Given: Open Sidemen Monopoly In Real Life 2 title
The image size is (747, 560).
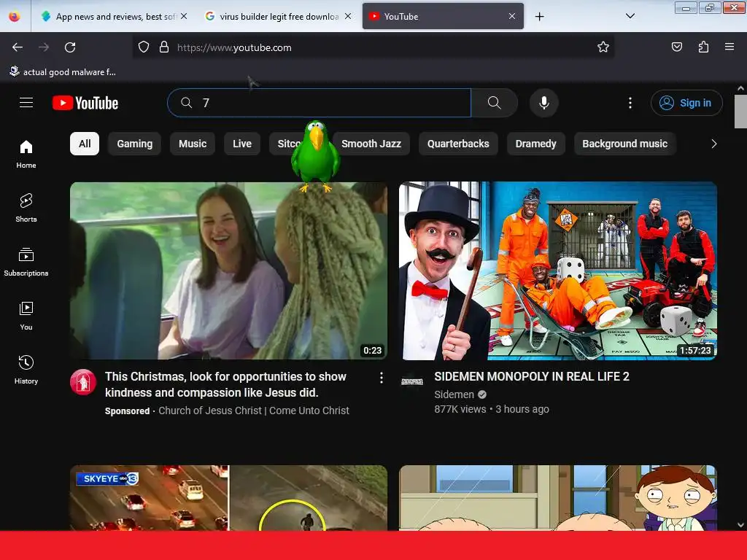Looking at the screenshot, I should pyautogui.click(x=532, y=377).
